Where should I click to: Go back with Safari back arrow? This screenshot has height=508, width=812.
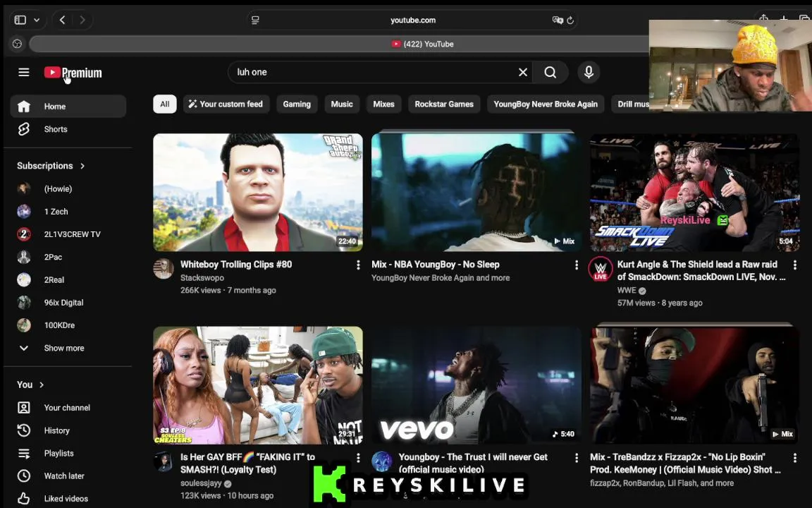(x=62, y=20)
